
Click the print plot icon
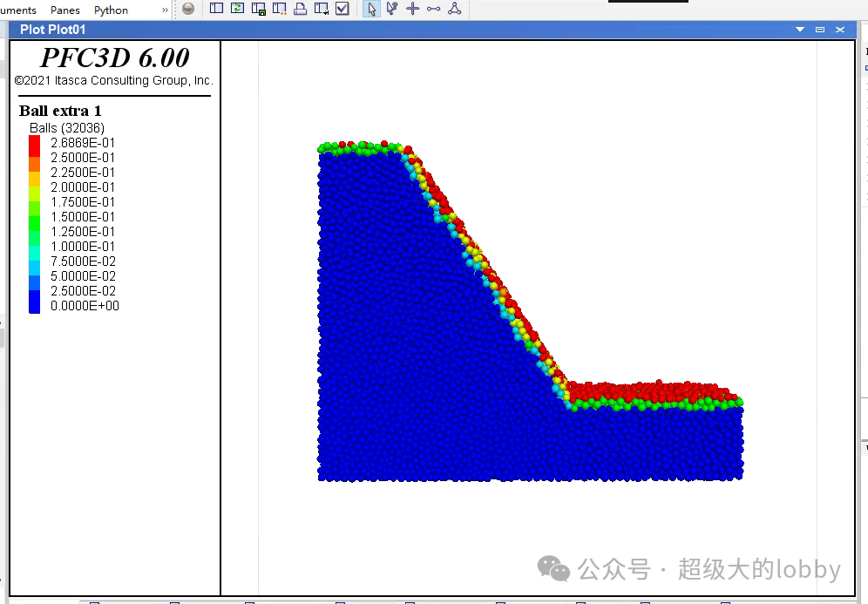click(x=300, y=9)
